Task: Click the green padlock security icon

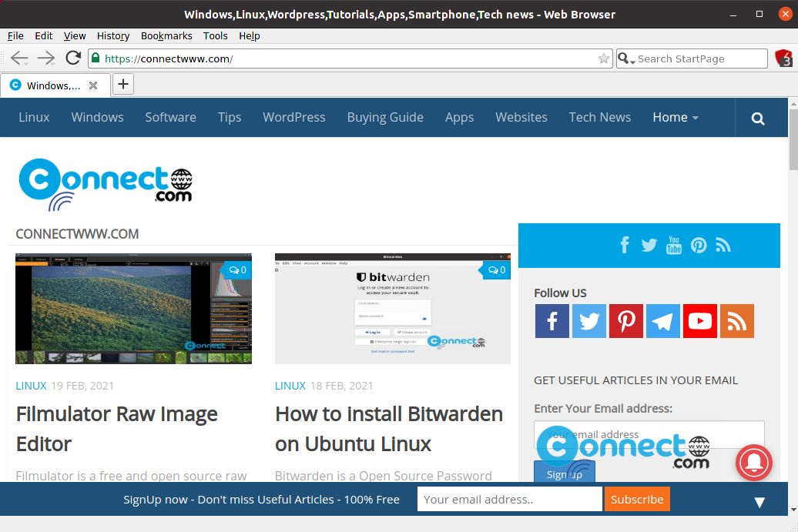Action: pos(96,58)
